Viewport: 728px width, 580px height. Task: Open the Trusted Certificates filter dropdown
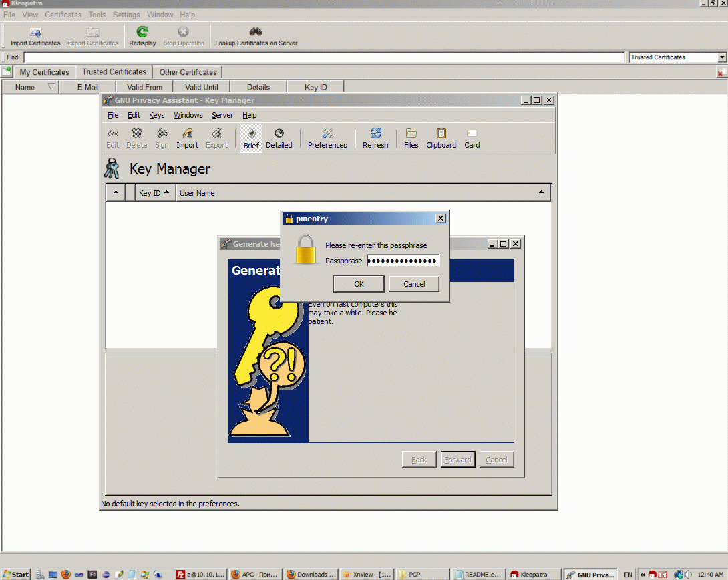tap(677, 57)
